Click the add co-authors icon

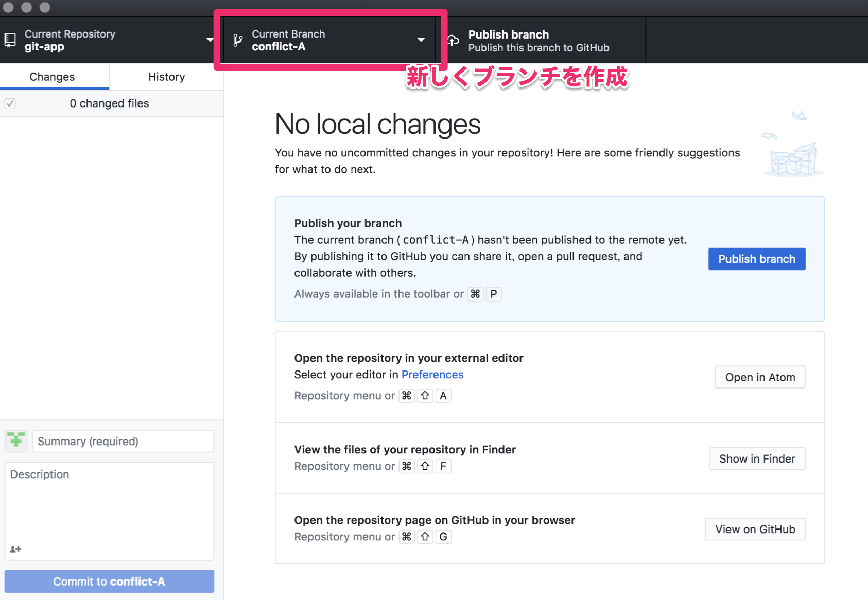pyautogui.click(x=15, y=549)
